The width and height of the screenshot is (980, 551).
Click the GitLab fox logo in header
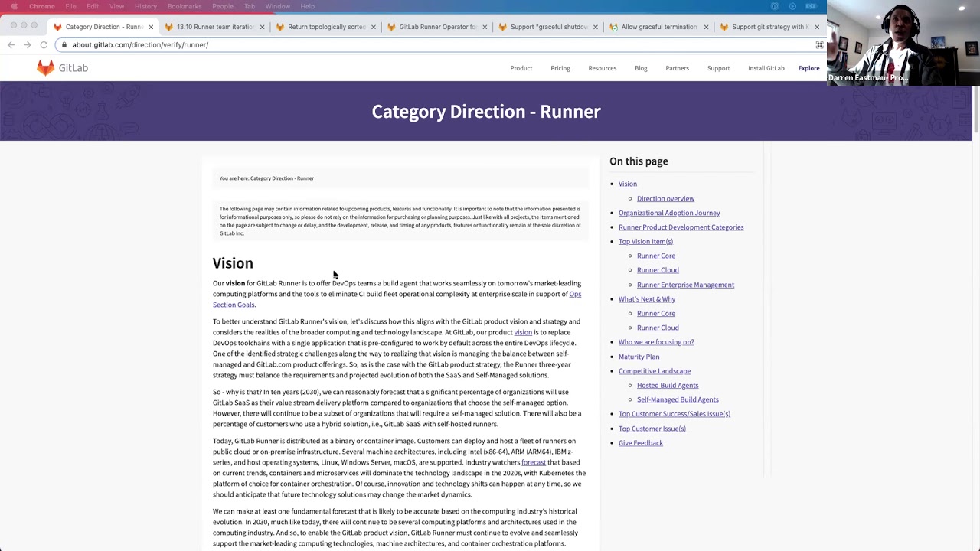point(46,68)
